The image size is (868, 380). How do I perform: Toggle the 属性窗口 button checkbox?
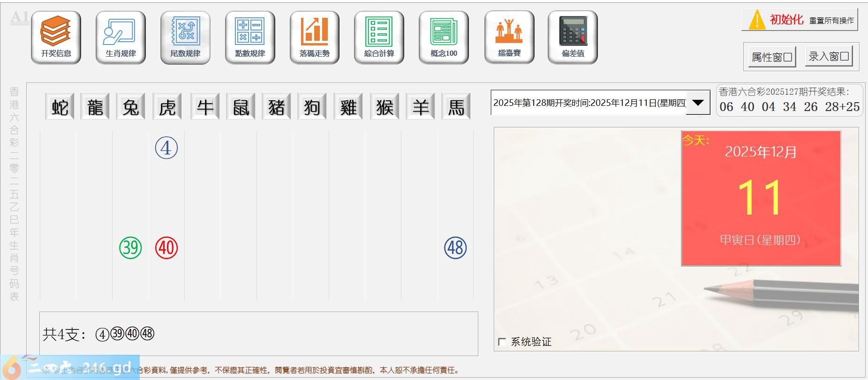click(x=772, y=57)
